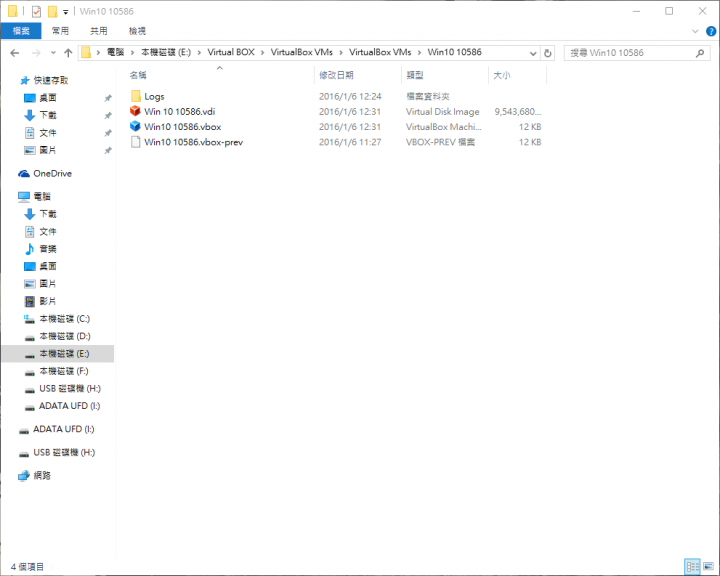
Task: Switch to details view icon in status bar
Action: 692,566
